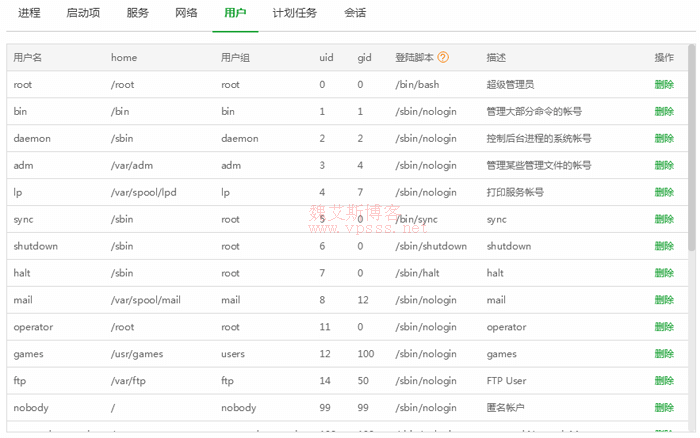Viewport: 700px width, 438px height.
Task: Delete the bin user account
Action: click(664, 112)
